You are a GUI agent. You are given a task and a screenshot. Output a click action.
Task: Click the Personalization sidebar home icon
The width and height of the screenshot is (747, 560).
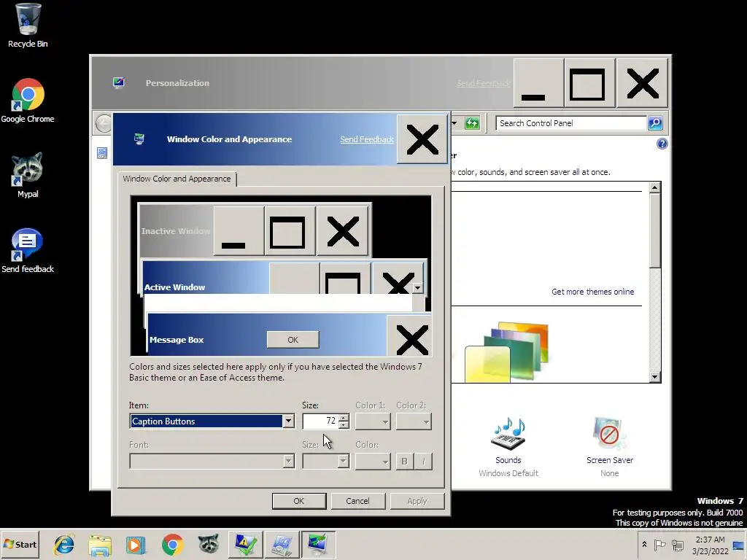[102, 153]
